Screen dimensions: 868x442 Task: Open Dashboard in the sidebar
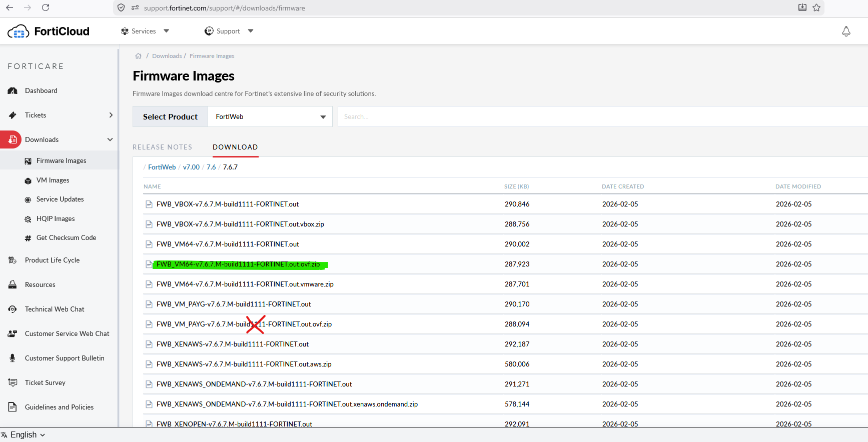point(41,90)
